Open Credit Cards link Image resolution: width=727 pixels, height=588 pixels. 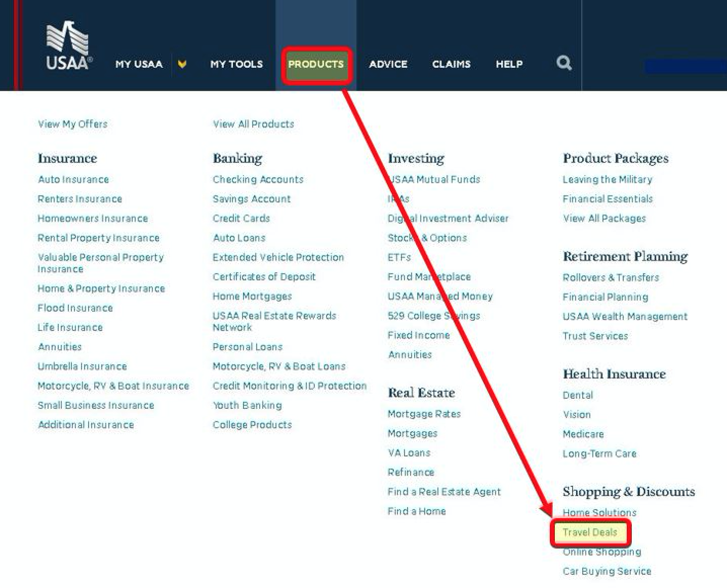pos(241,218)
